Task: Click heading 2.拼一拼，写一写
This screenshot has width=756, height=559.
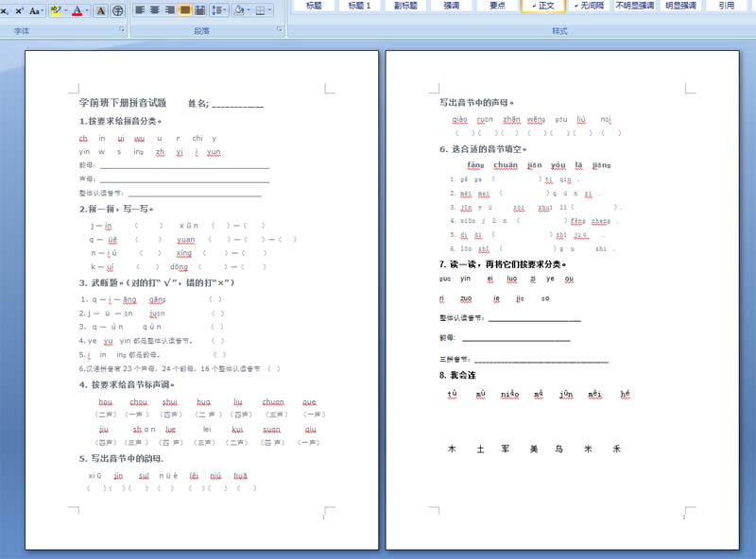Action: [x=115, y=209]
